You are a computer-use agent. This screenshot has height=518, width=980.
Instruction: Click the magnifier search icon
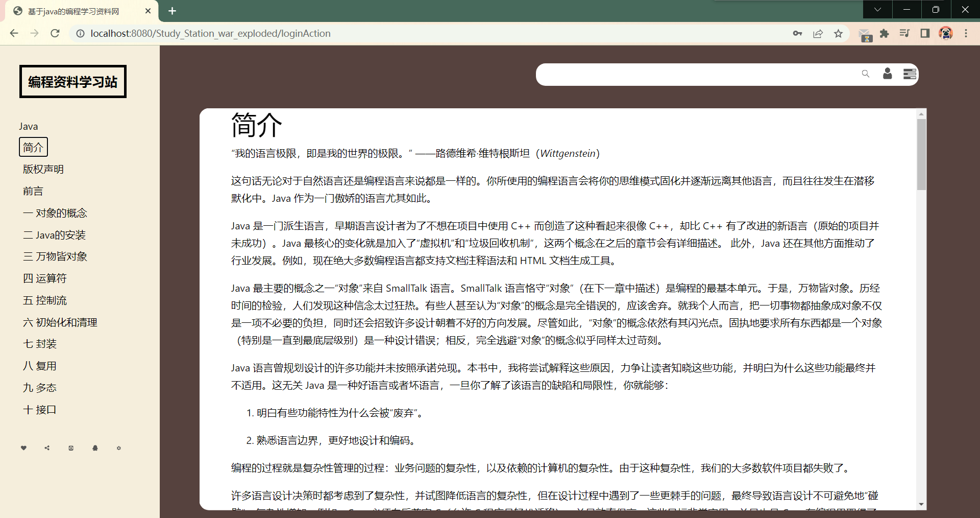[865, 74]
